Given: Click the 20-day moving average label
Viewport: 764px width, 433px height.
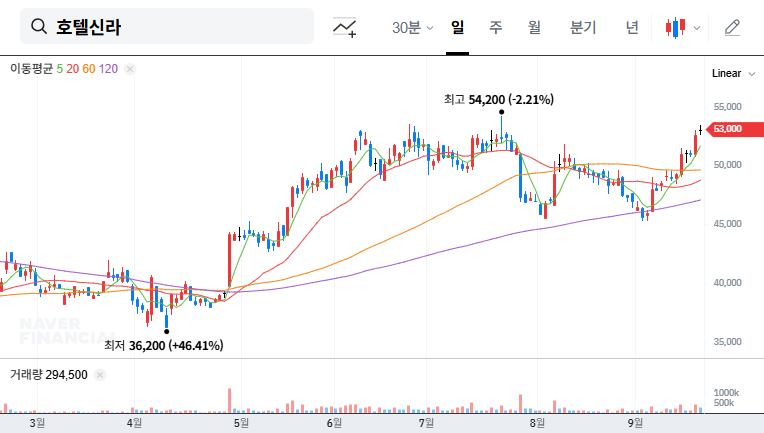Looking at the screenshot, I should [73, 69].
